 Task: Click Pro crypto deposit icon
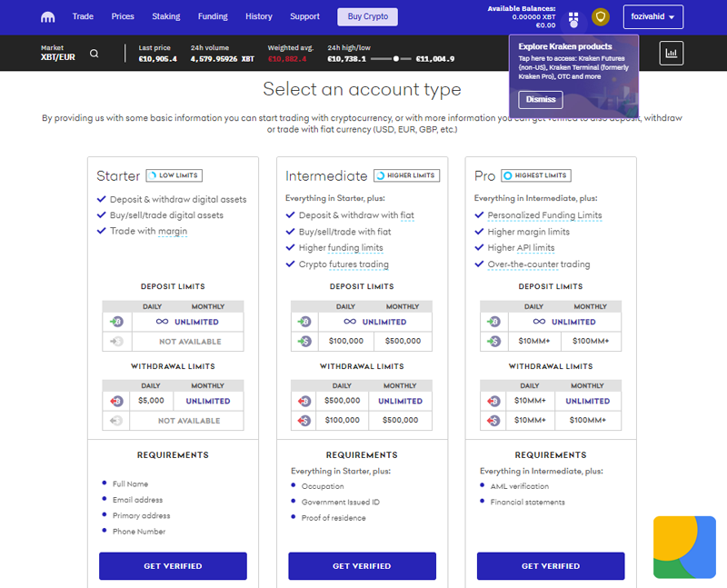(493, 322)
